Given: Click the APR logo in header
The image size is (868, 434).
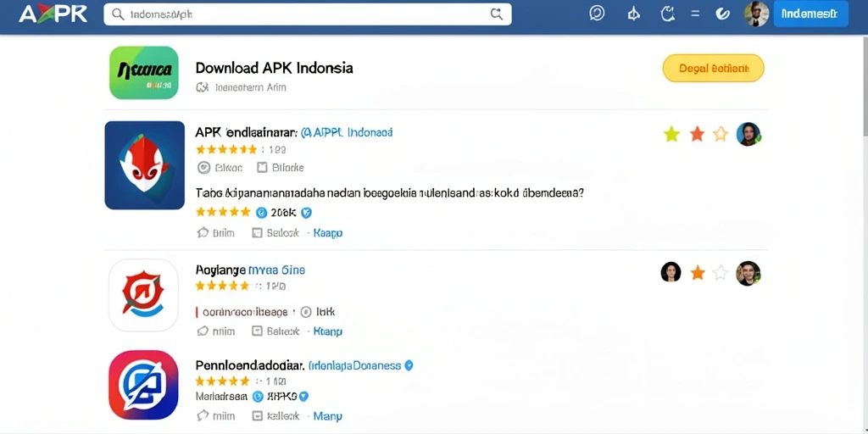Looking at the screenshot, I should coord(53,14).
